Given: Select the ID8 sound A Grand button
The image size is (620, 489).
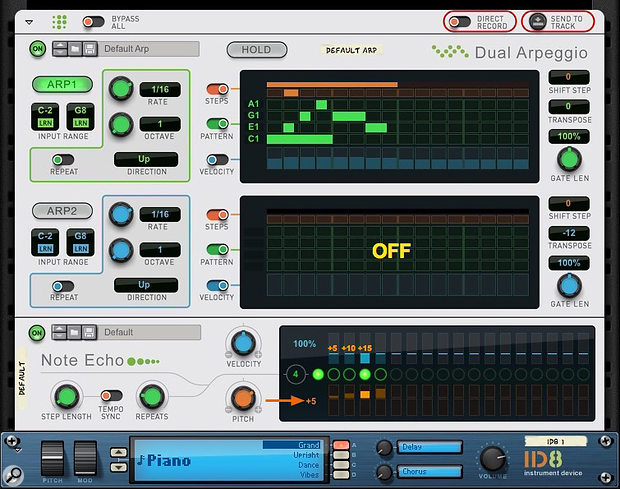Looking at the screenshot, I should (341, 445).
